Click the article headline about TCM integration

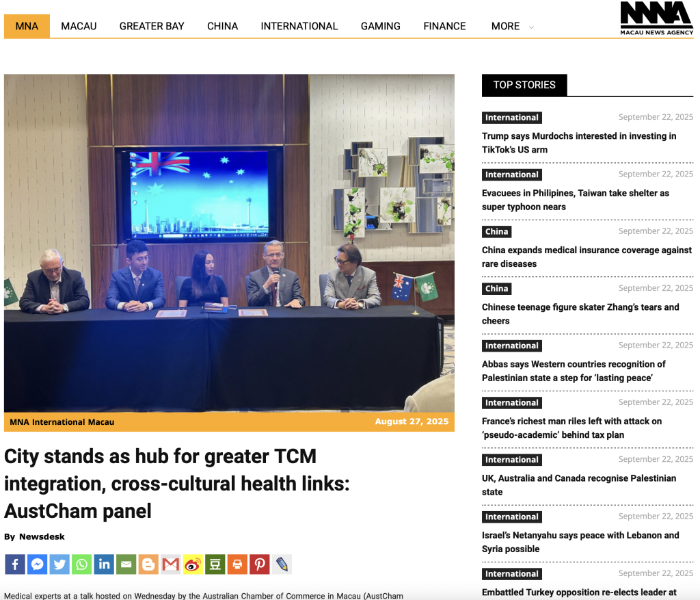(x=177, y=484)
